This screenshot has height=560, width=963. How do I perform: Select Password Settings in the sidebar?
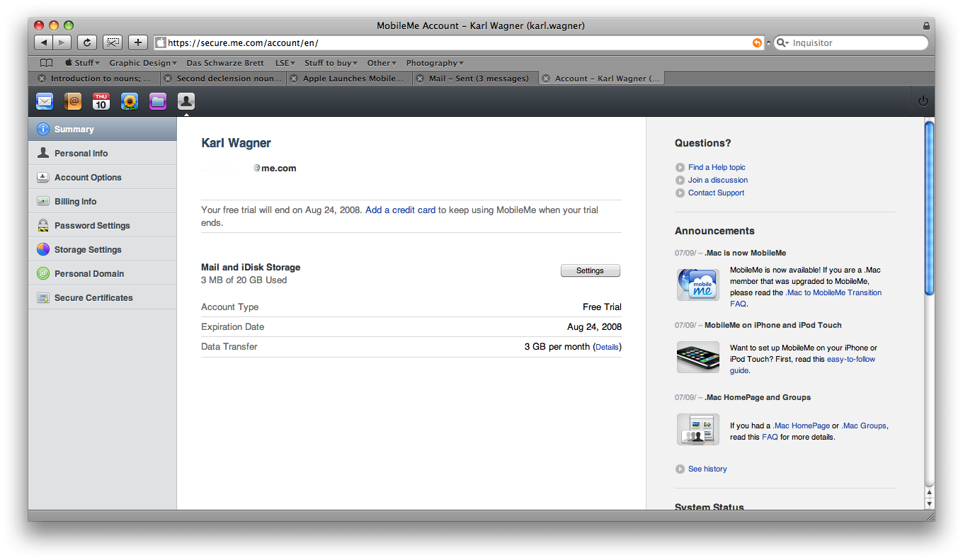[102, 225]
